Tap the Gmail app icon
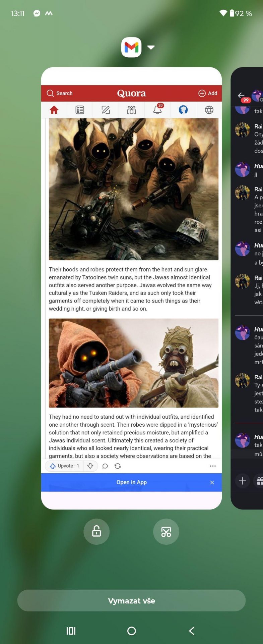Viewport: 263px width, 644px height. pos(131,47)
